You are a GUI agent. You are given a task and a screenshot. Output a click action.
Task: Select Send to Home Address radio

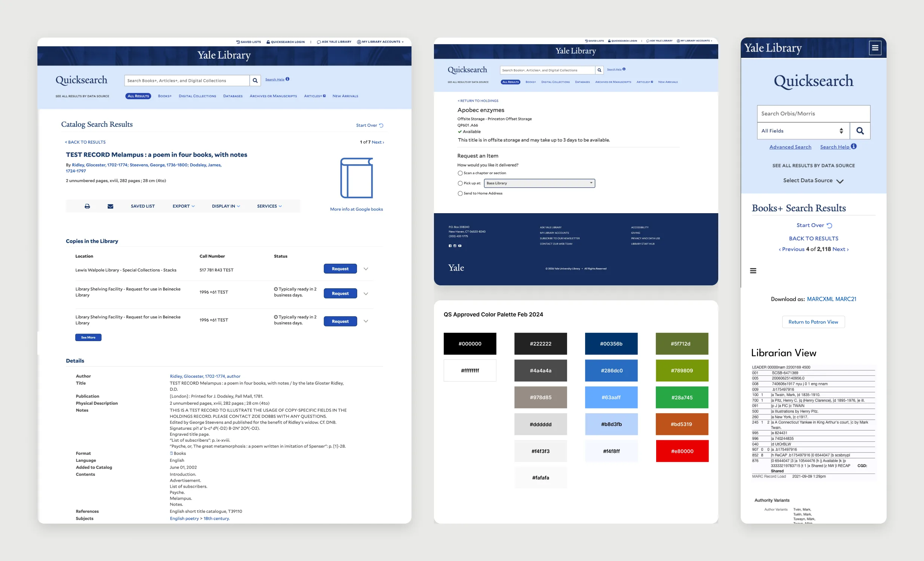point(460,193)
